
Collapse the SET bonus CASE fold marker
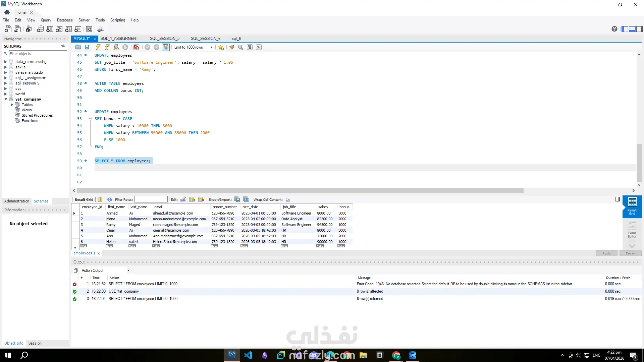90,119
